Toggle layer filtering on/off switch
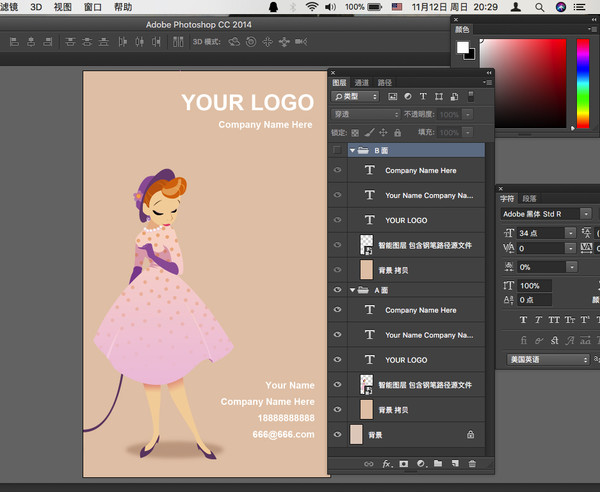This screenshot has width=600, height=492. click(471, 96)
